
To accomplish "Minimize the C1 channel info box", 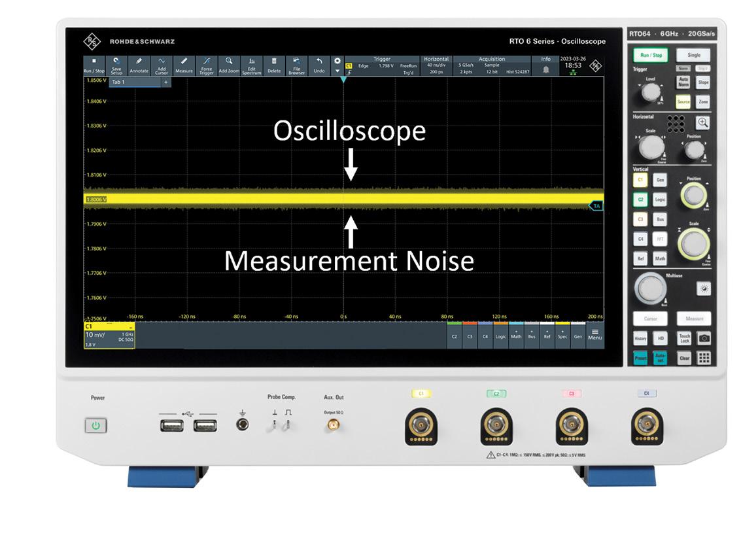I will tap(131, 327).
